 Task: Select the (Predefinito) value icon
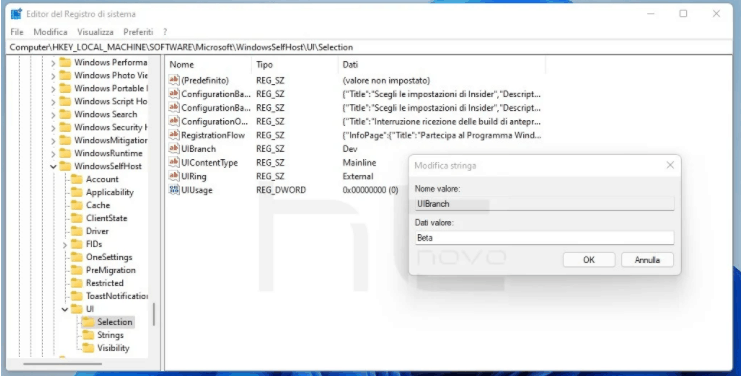pyautogui.click(x=174, y=80)
